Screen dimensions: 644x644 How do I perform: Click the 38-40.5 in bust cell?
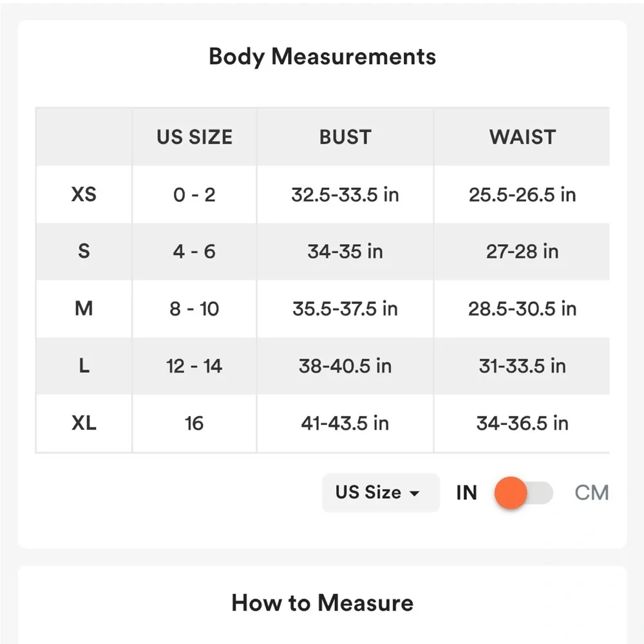click(x=345, y=366)
